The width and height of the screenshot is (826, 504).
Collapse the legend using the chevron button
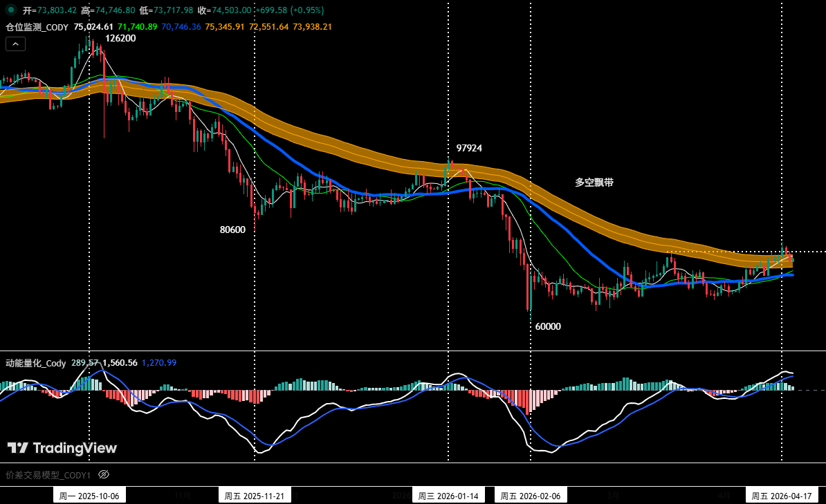[x=15, y=44]
